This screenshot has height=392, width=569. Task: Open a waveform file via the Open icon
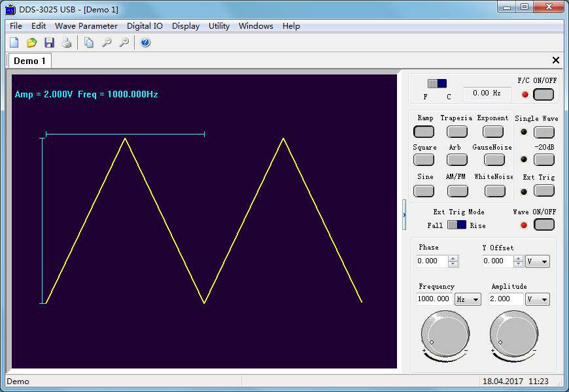click(31, 42)
